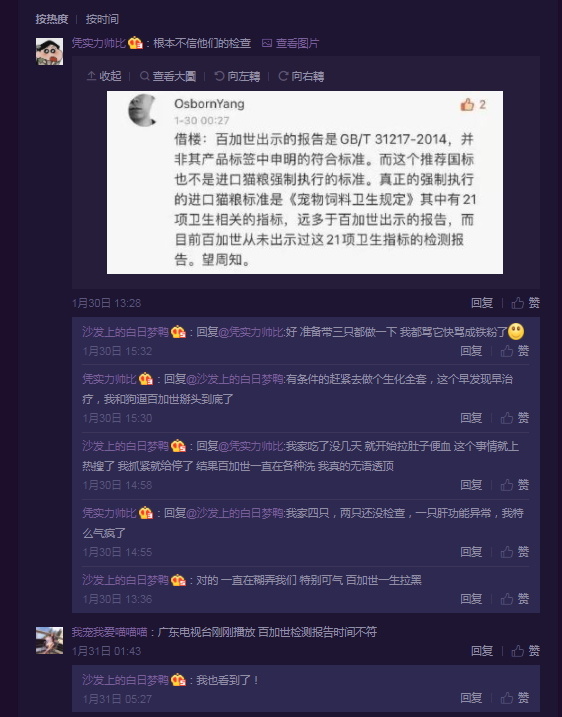The height and width of the screenshot is (717, 562).
Task: Like the reply posted 1月30日 14:55
Action: click(514, 552)
